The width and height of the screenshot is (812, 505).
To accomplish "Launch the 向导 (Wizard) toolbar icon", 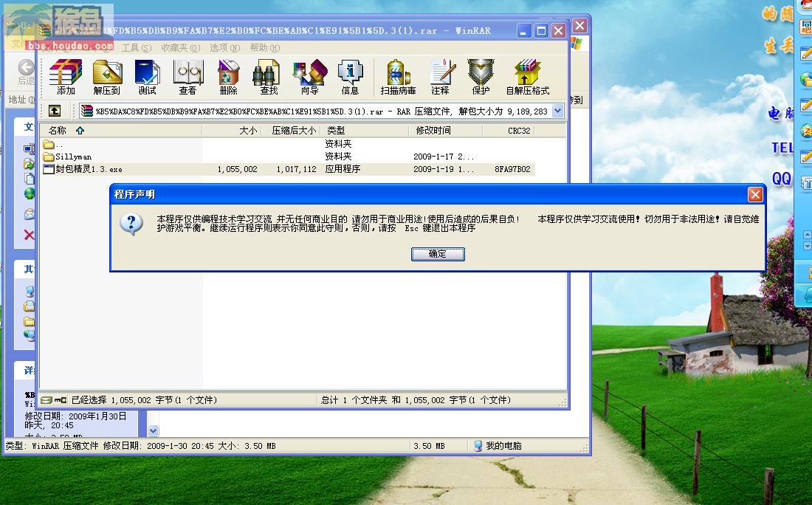I will (310, 78).
